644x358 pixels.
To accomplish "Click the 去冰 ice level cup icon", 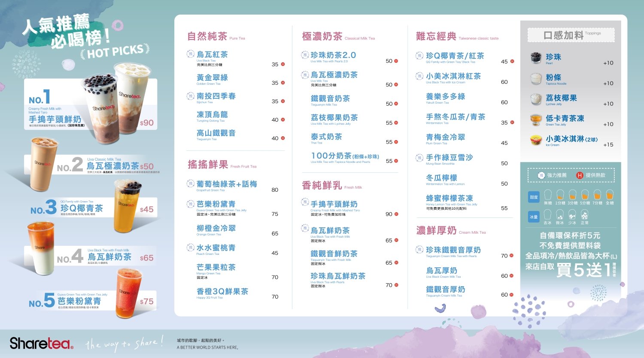I will 547,214.
